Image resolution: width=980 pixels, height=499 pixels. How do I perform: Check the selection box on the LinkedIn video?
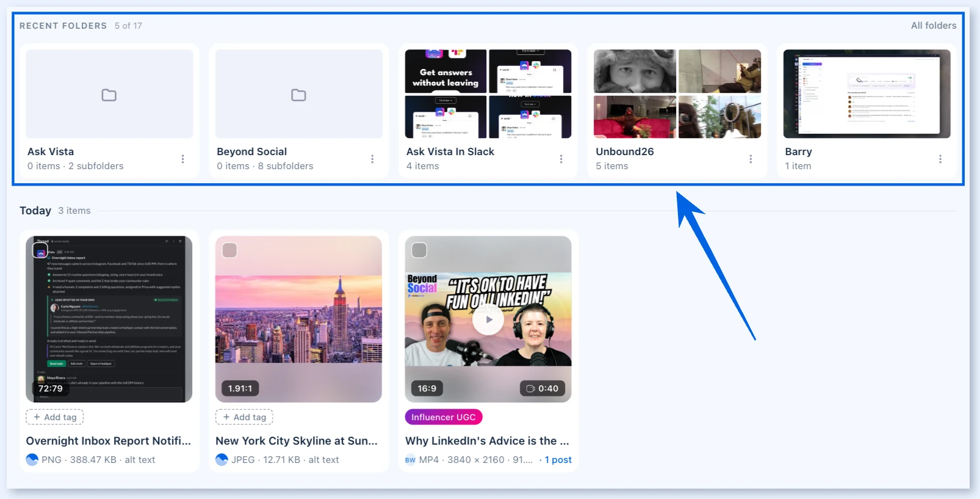pos(419,250)
